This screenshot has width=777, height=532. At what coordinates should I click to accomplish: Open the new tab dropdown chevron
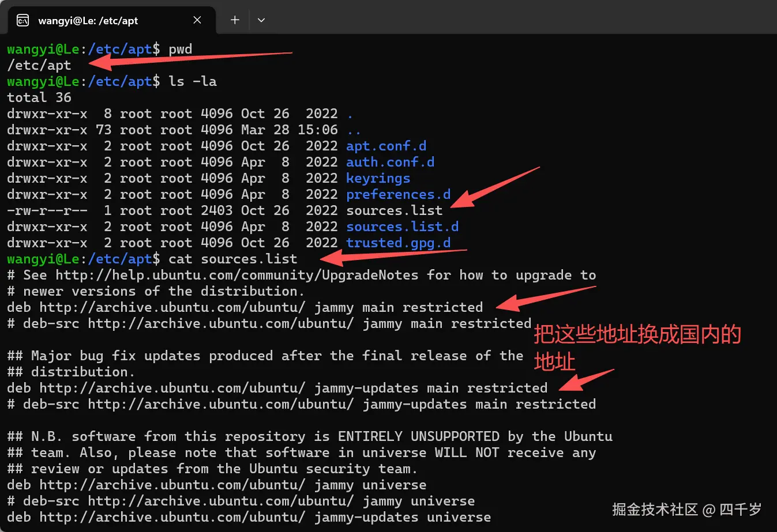click(261, 19)
